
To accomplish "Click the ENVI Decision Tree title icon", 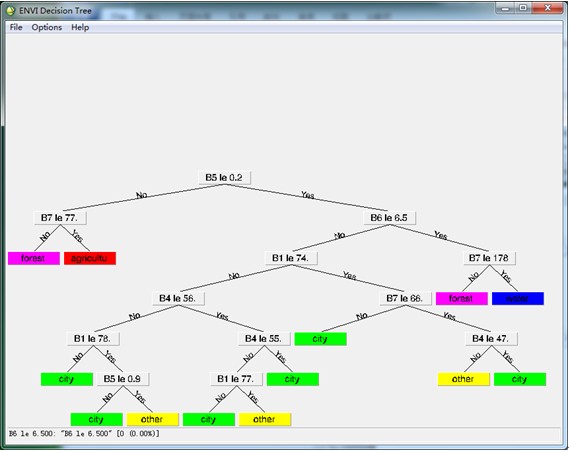I will [11, 11].
